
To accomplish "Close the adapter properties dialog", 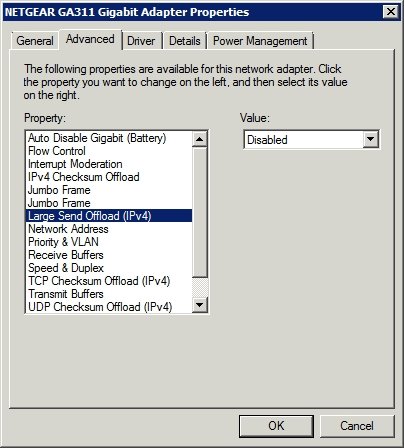I will (391, 12).
